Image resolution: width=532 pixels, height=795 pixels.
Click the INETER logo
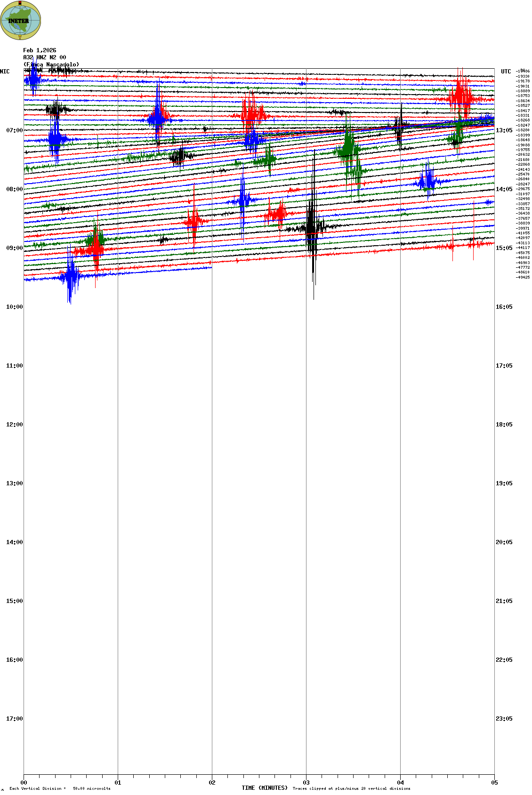pos(21,20)
